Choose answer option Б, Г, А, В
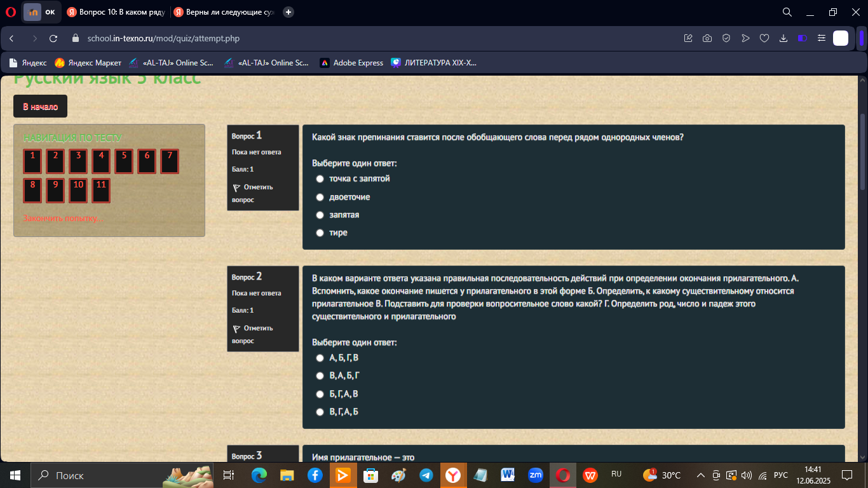The width and height of the screenshot is (868, 488). point(337,394)
